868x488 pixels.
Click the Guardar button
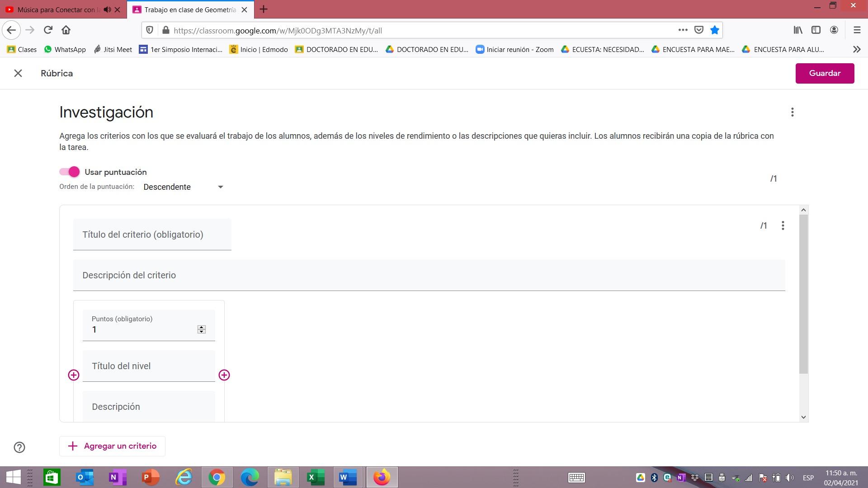pyautogui.click(x=825, y=73)
